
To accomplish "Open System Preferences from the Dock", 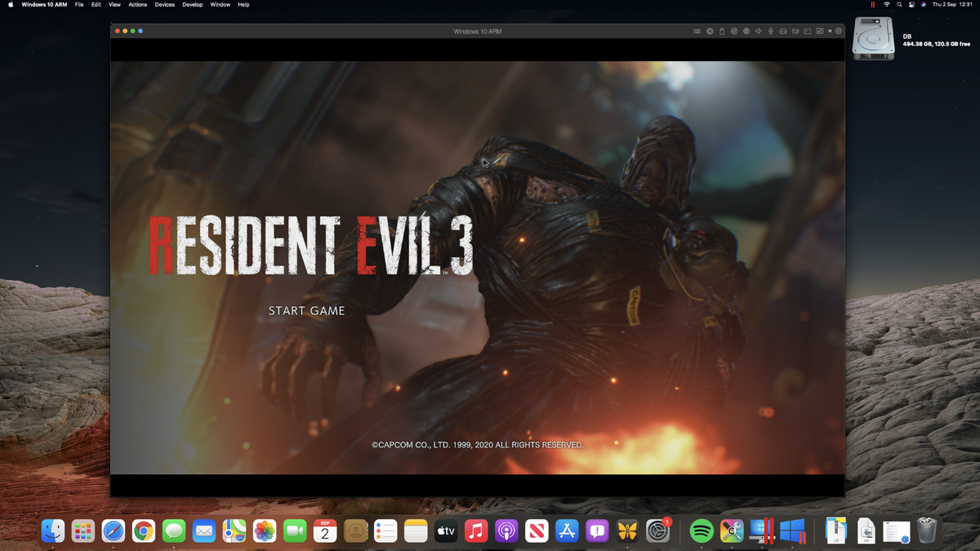I will click(x=657, y=531).
